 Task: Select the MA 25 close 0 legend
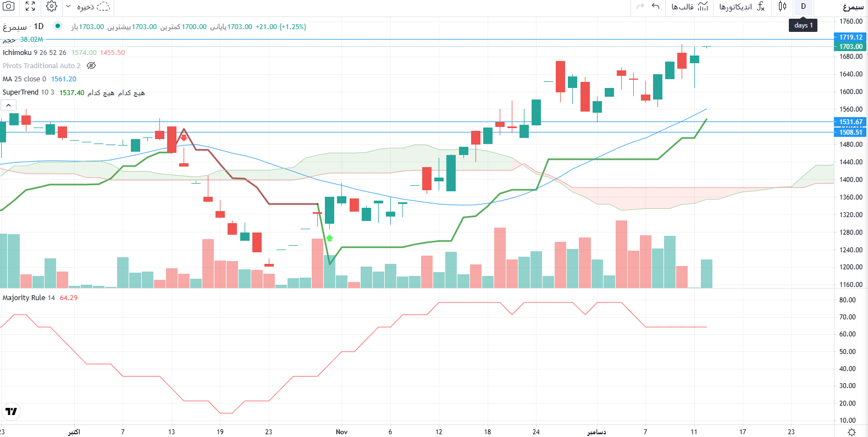24,79
